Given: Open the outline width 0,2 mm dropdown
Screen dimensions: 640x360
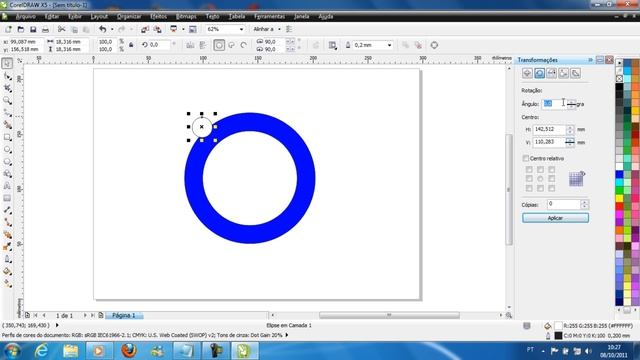Looking at the screenshot, I should coord(389,45).
